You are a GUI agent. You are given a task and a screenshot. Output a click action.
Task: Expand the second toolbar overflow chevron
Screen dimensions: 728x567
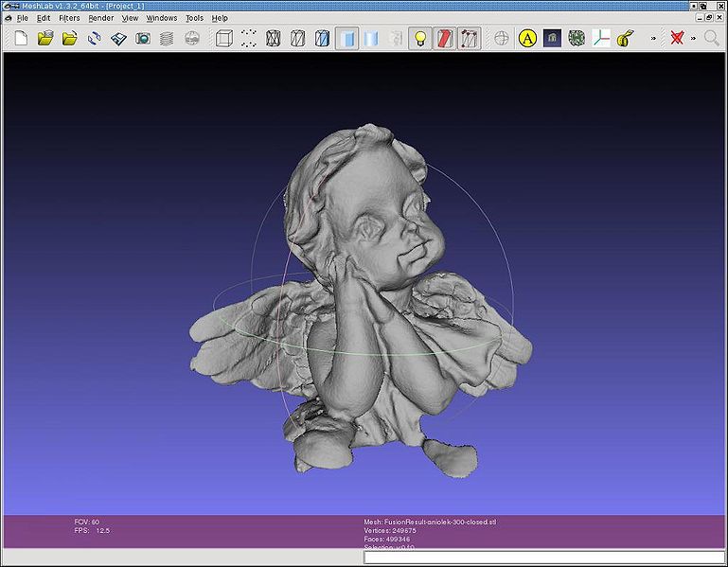[693, 39]
